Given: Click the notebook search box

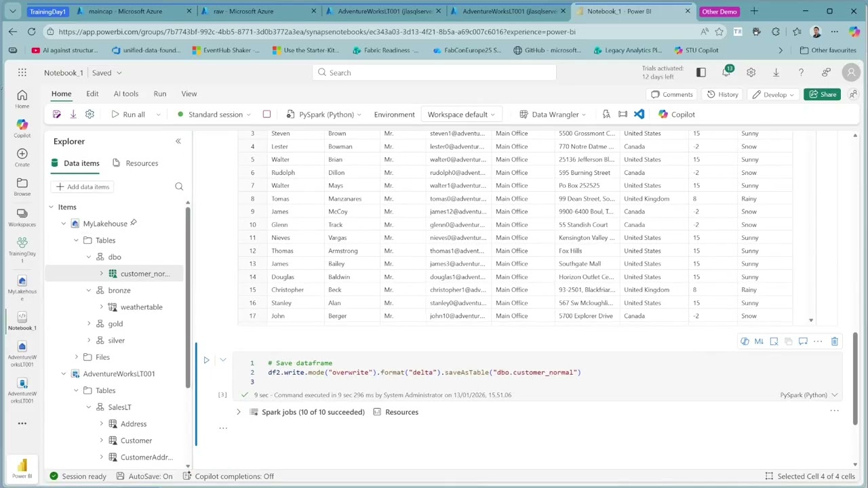Looking at the screenshot, I should tap(434, 73).
